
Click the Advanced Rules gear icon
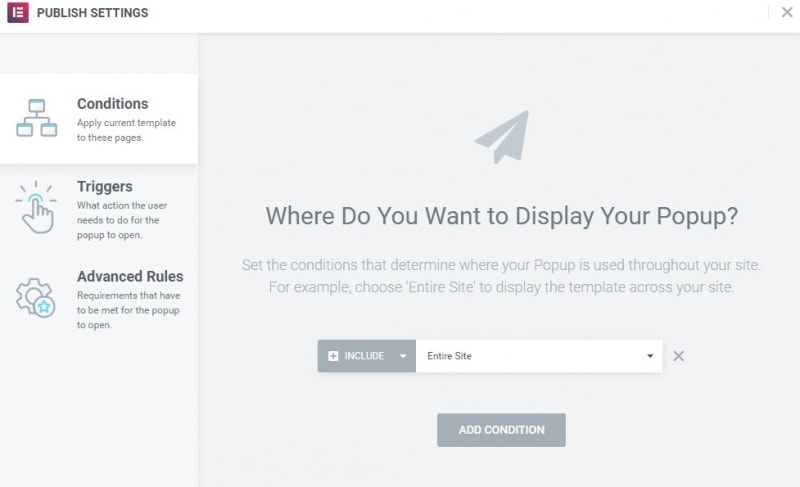coord(36,296)
